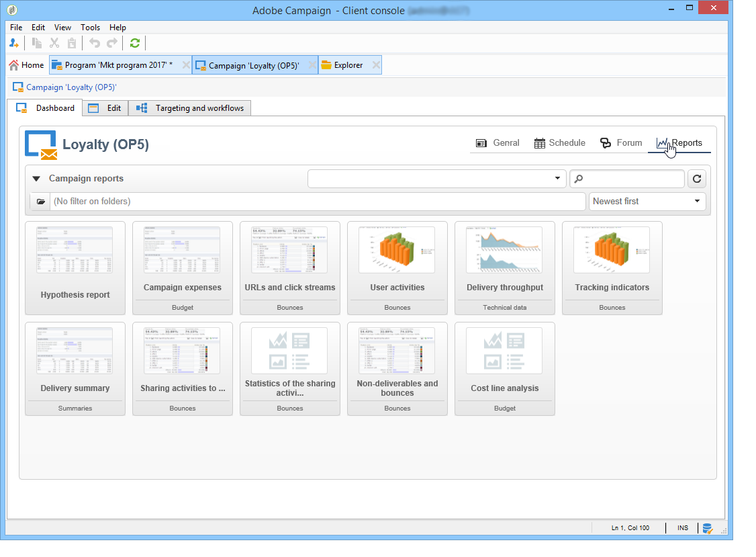The image size is (756, 557).
Task: Click the refresh reports button
Action: [x=697, y=179]
